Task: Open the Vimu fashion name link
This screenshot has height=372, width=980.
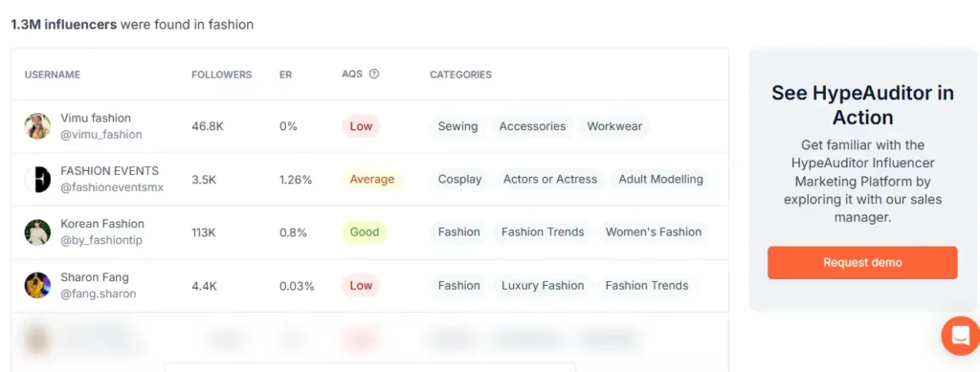Action: [96, 118]
